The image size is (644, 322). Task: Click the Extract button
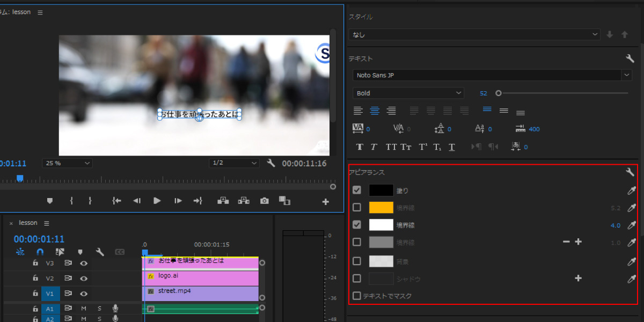coord(244,201)
